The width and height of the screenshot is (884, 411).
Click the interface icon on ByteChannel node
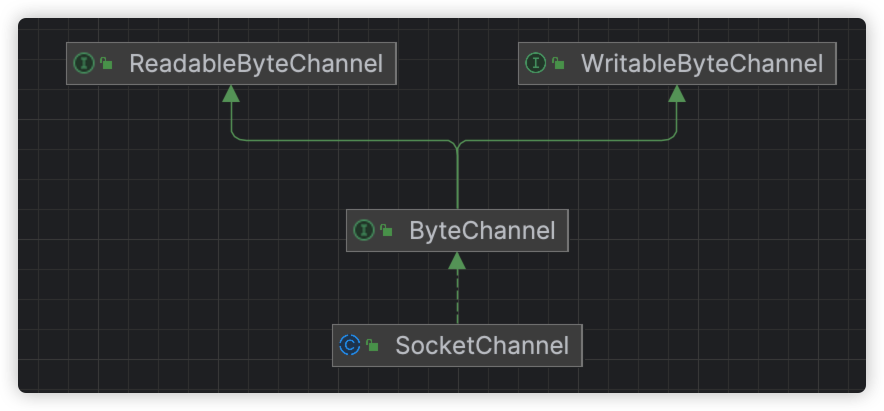363,231
